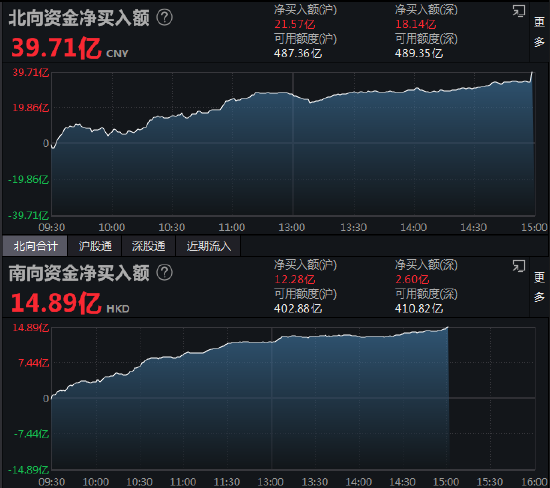The height and width of the screenshot is (488, 550).
Task: Click help icon beside 北向资金净买入额
Action: [x=164, y=17]
